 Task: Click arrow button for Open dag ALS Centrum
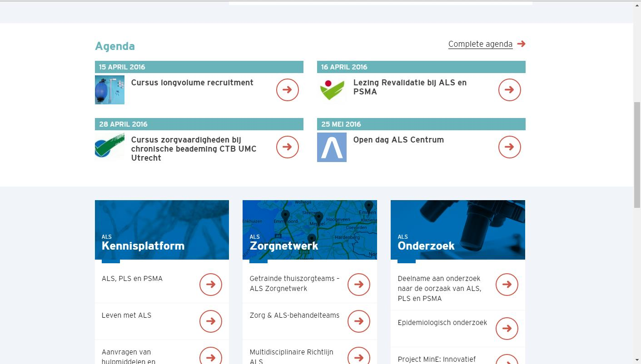click(510, 147)
